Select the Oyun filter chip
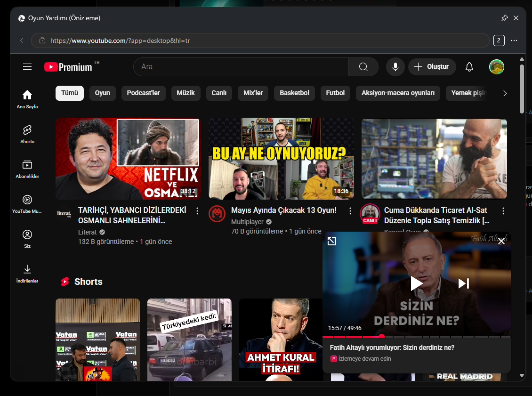 click(x=103, y=93)
